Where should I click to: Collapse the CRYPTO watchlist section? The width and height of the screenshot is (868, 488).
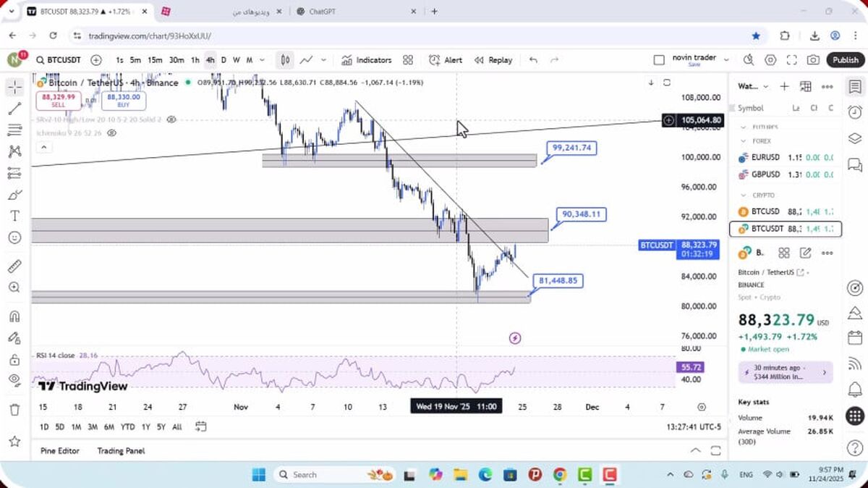coord(744,195)
